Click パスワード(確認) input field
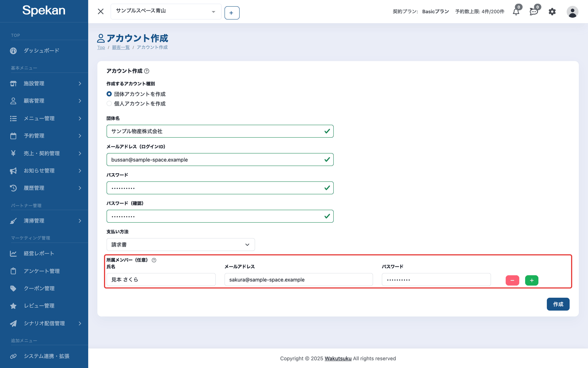588x368 pixels. click(x=220, y=216)
